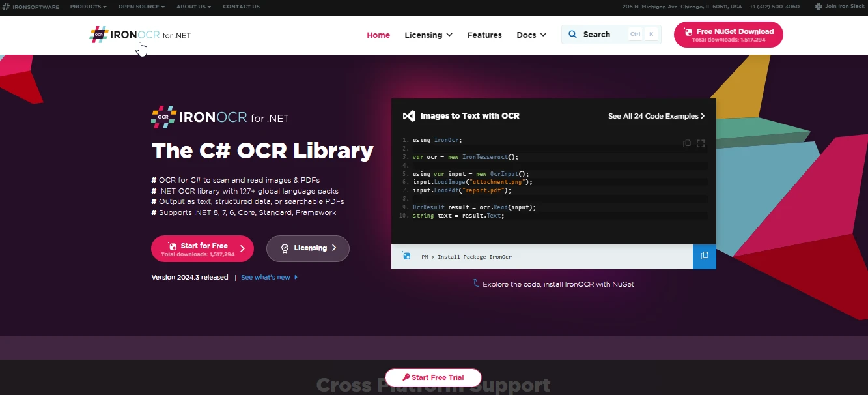The width and height of the screenshot is (868, 395).
Task: Expand the Licensing menu in navbar
Action: pyautogui.click(x=428, y=35)
